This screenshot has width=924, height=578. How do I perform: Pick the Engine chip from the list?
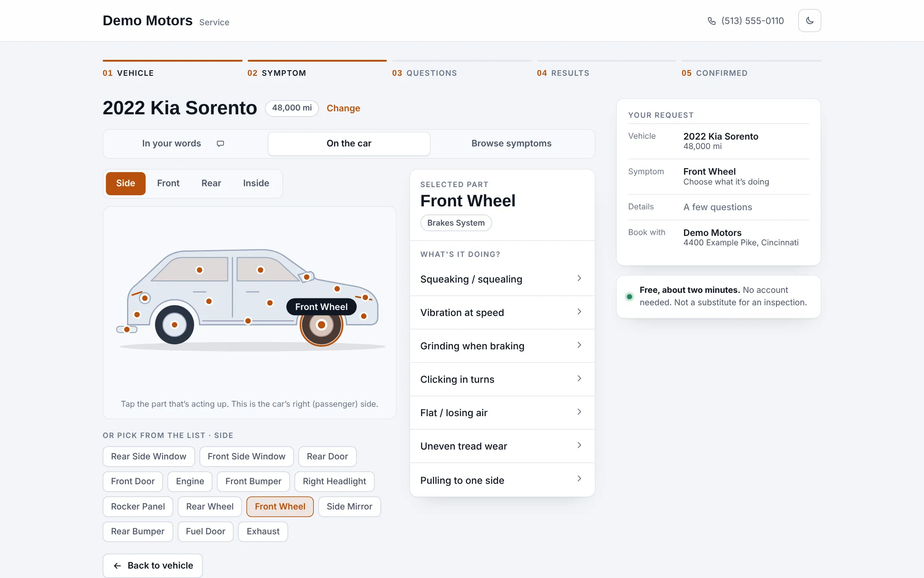tap(190, 481)
